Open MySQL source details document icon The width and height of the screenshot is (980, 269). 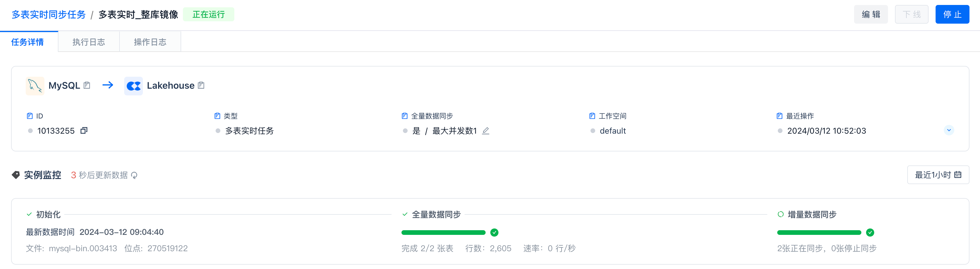(x=87, y=85)
